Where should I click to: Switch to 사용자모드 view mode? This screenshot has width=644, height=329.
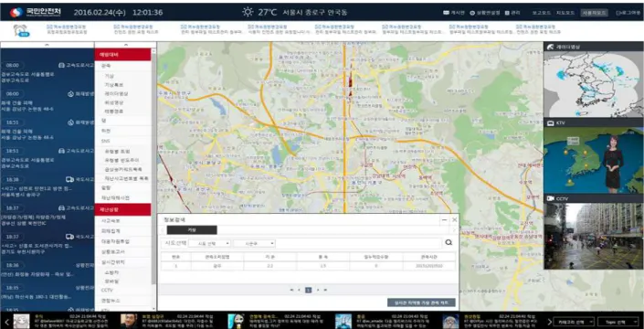point(594,13)
